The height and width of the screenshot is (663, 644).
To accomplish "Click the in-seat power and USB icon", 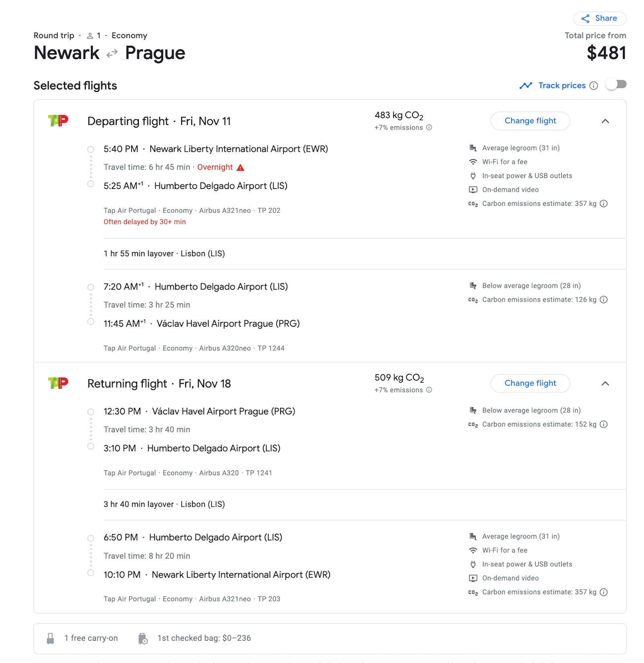I will [473, 176].
